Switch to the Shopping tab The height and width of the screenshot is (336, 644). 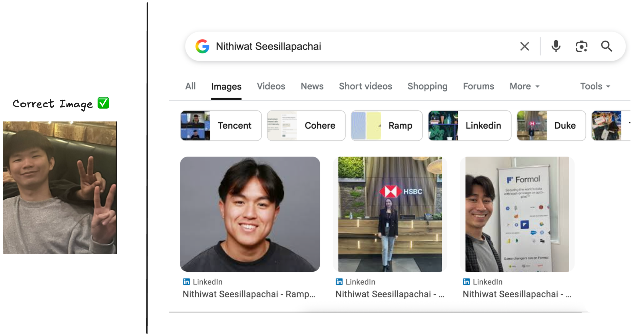tap(427, 86)
